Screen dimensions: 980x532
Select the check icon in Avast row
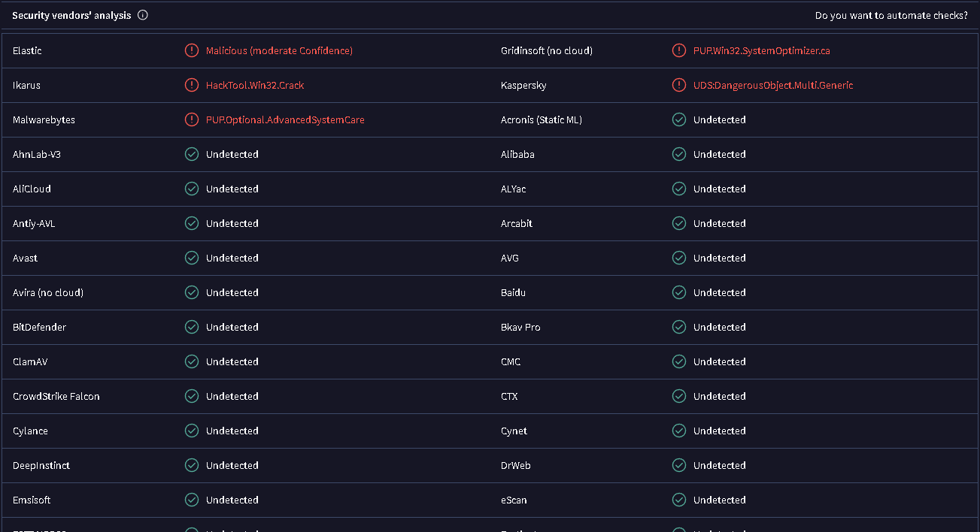(192, 258)
